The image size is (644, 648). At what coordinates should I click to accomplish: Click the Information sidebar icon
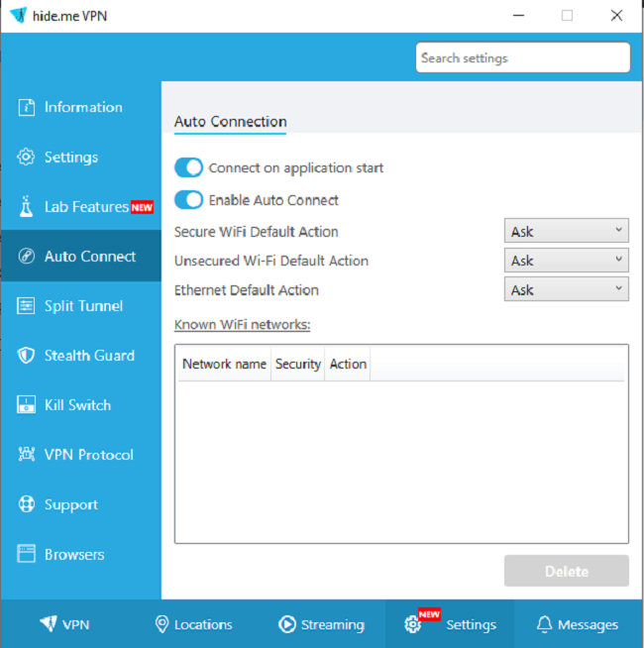point(27,107)
